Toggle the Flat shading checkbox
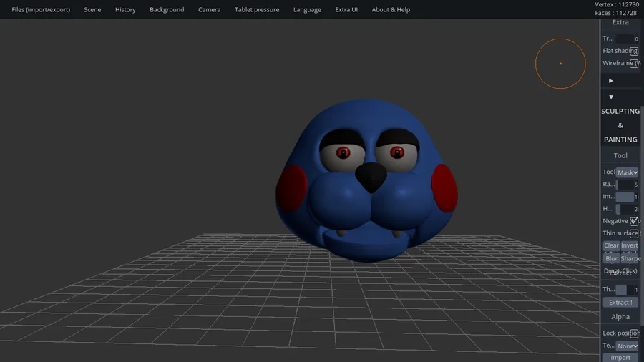 pos(634,52)
